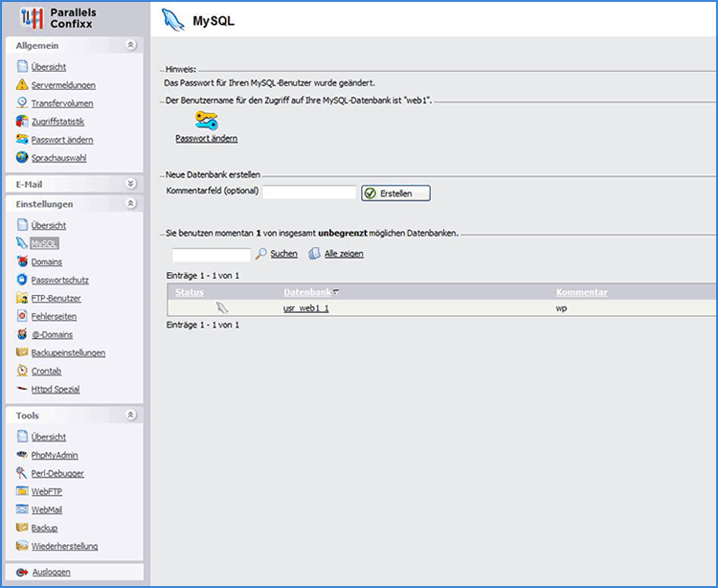Click the WebFTP icon
The height and width of the screenshot is (588, 718).
pyautogui.click(x=22, y=491)
